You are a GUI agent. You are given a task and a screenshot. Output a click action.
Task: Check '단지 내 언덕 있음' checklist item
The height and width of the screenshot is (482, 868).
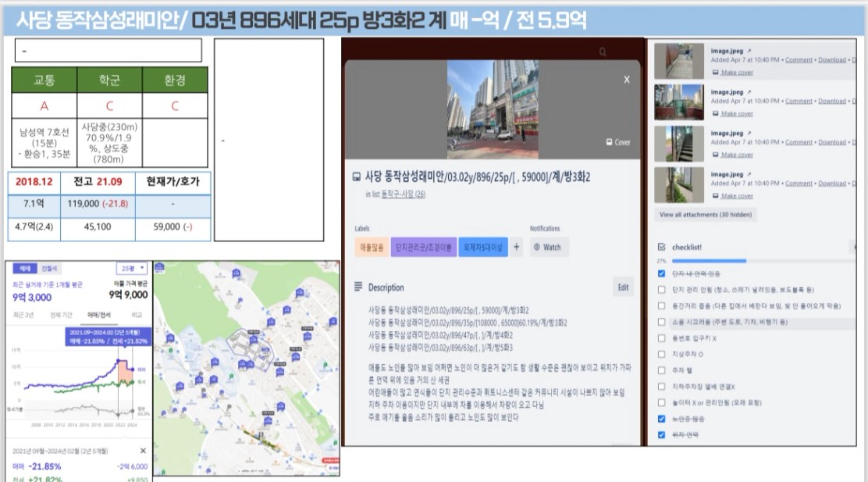point(661,273)
